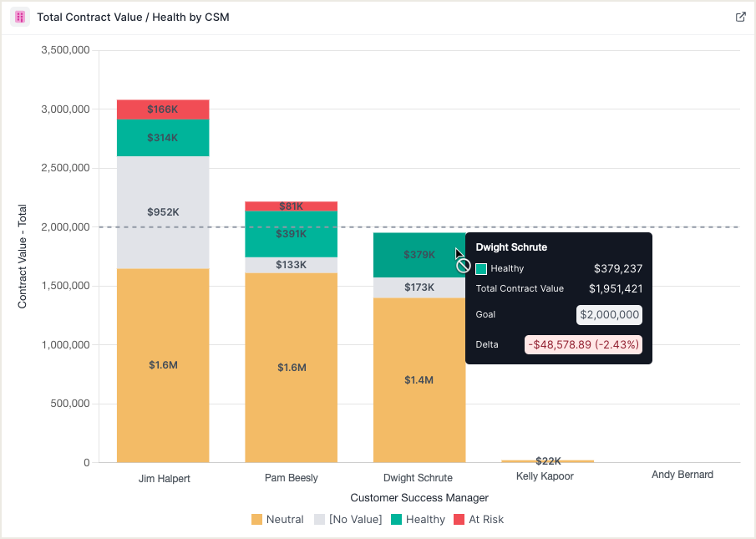Click the green Healthy swatch in tooltip
Screen dimensions: 756x539
pos(481,269)
